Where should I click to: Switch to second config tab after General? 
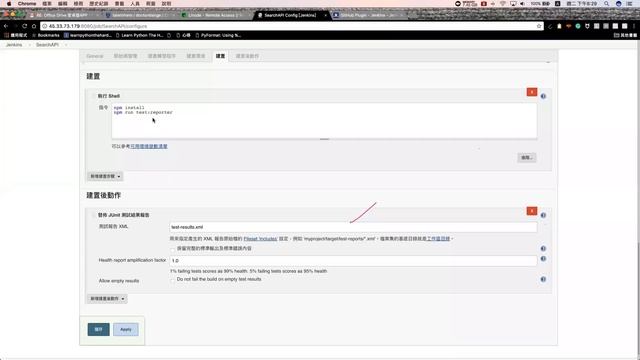pyautogui.click(x=125, y=56)
